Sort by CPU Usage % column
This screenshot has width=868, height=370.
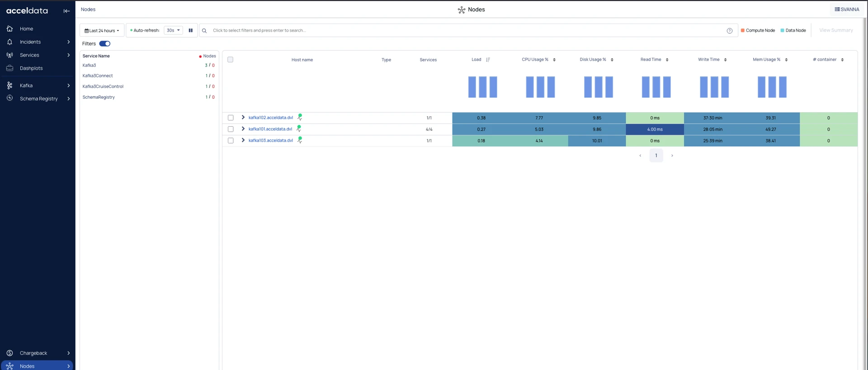point(554,60)
